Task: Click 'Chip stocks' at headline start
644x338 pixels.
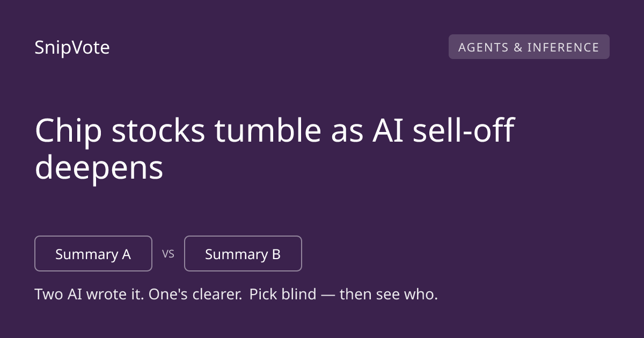Action: (x=120, y=131)
